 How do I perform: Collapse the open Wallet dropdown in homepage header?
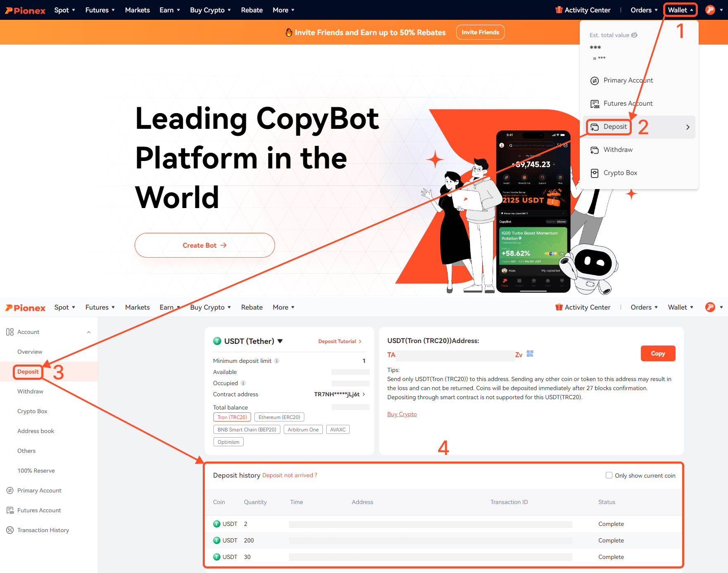pyautogui.click(x=681, y=10)
